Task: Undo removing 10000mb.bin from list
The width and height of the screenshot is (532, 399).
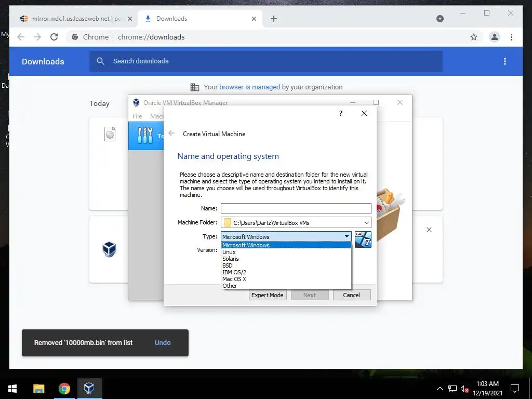Action: [x=163, y=343]
